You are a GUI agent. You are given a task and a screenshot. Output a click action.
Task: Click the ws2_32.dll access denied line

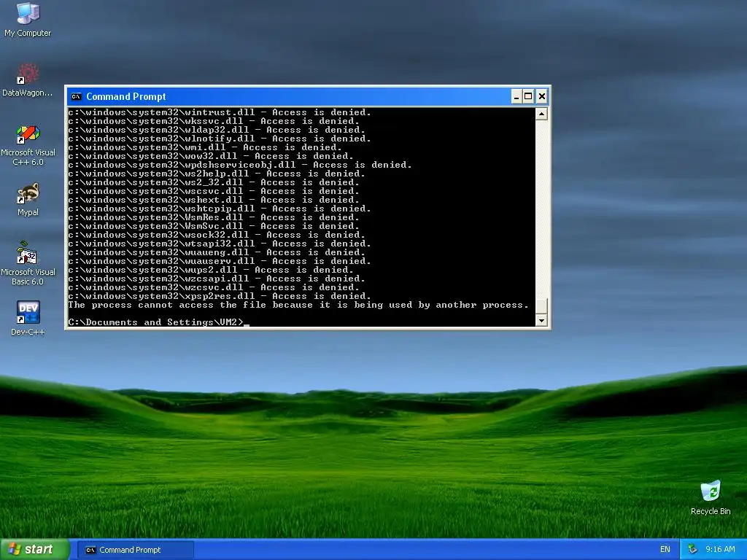pyautogui.click(x=214, y=182)
